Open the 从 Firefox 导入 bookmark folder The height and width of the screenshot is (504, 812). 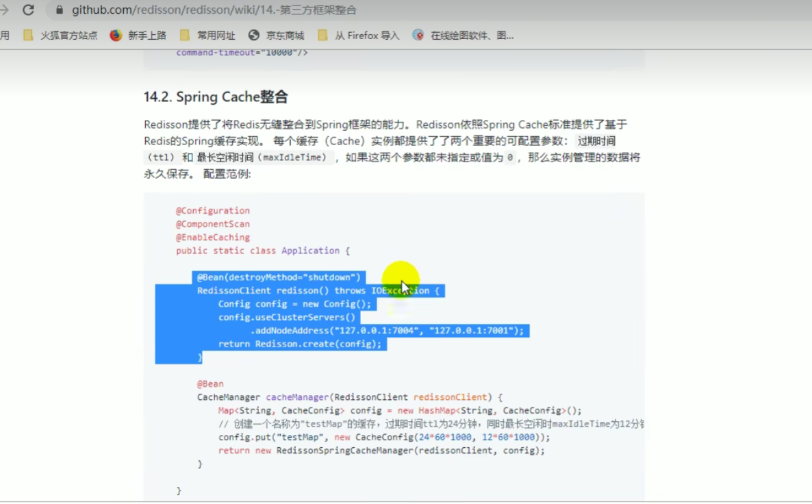pos(367,35)
